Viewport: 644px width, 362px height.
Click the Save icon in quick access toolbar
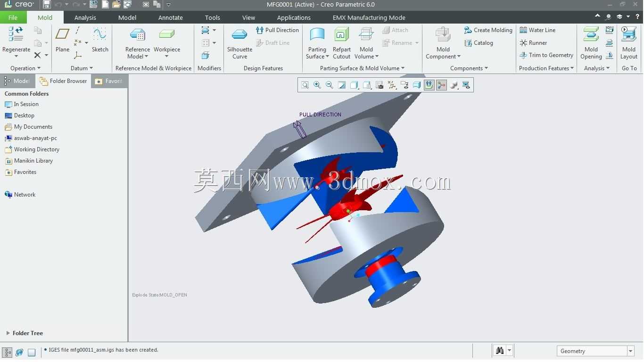(47, 5)
